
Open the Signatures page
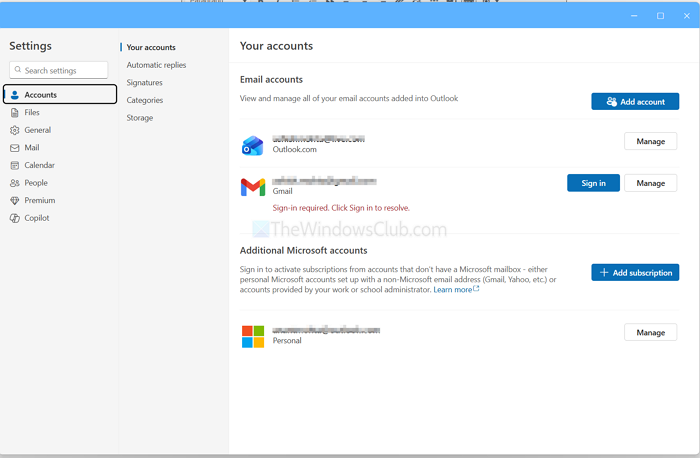pyautogui.click(x=144, y=83)
